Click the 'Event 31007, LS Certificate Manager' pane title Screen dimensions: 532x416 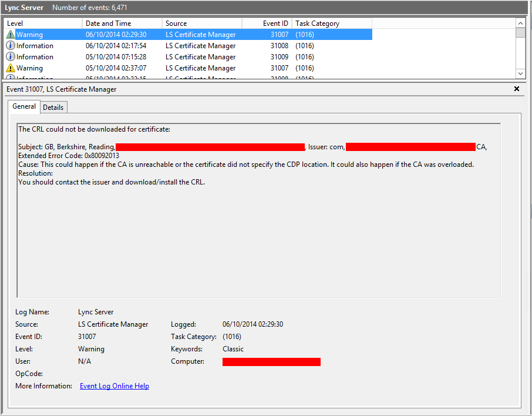pos(62,89)
